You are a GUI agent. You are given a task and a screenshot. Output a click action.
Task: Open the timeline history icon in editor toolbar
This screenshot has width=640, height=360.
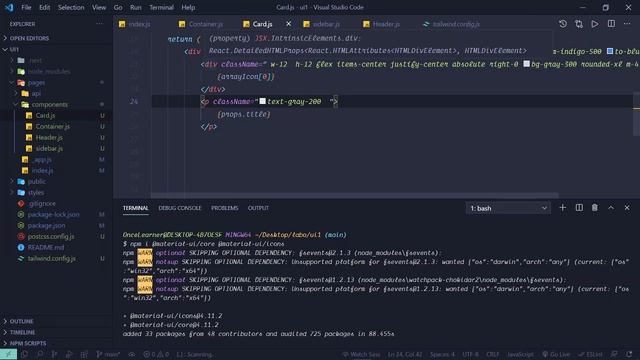pyautogui.click(x=563, y=24)
